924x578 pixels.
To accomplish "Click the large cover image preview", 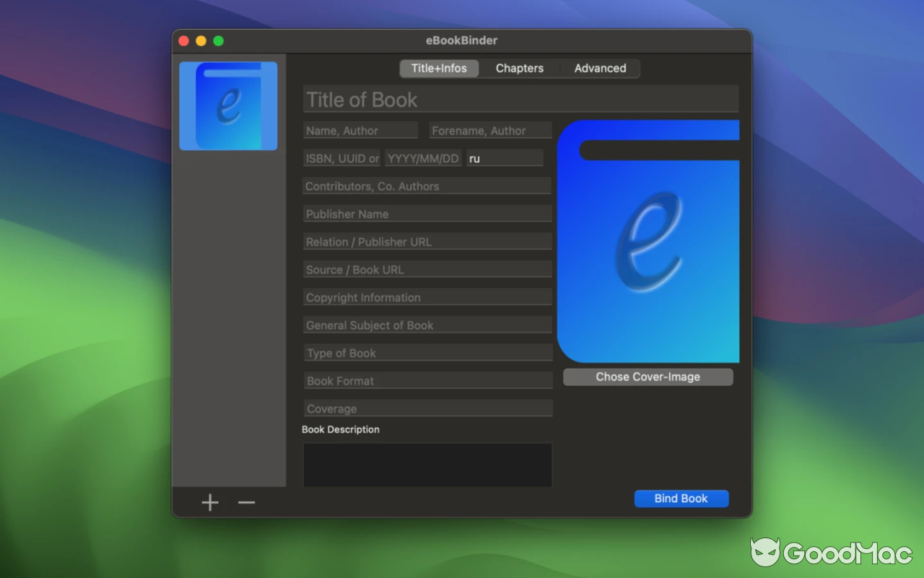I will (x=648, y=242).
